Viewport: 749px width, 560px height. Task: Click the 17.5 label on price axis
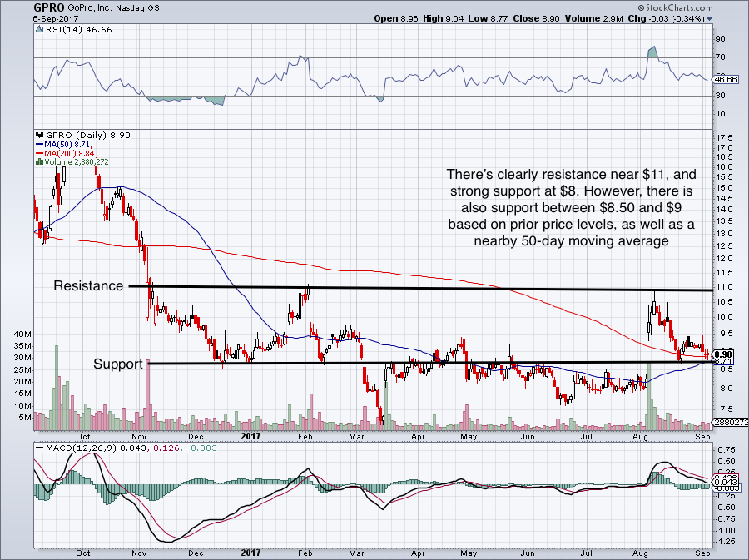point(724,137)
